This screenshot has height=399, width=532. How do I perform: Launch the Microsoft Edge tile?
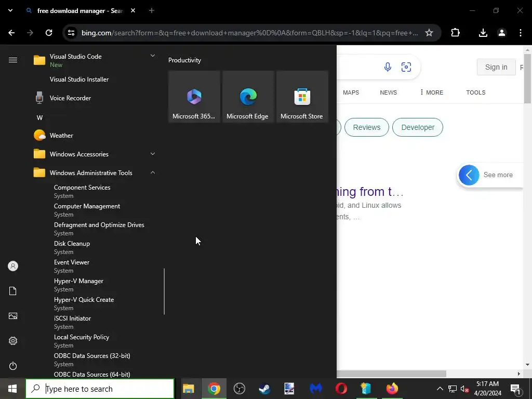pos(248,97)
